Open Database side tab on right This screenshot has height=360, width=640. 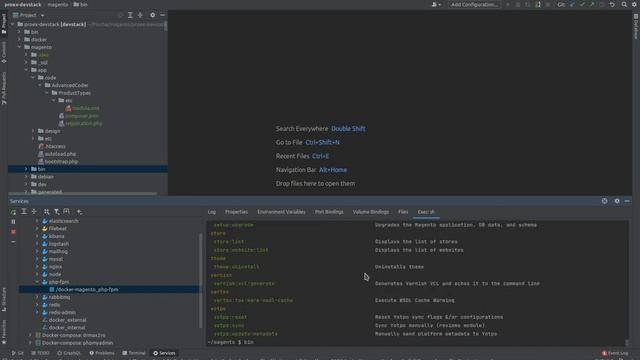(636, 26)
